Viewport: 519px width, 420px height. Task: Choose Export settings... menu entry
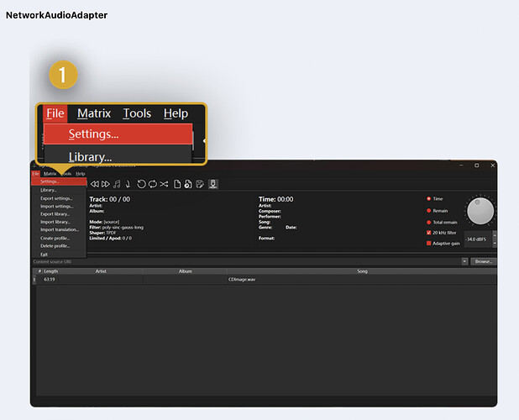click(x=59, y=198)
